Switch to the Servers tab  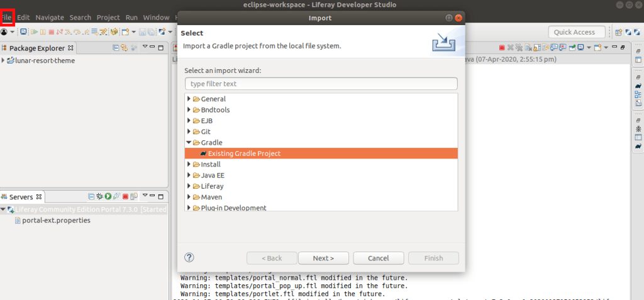click(x=21, y=197)
